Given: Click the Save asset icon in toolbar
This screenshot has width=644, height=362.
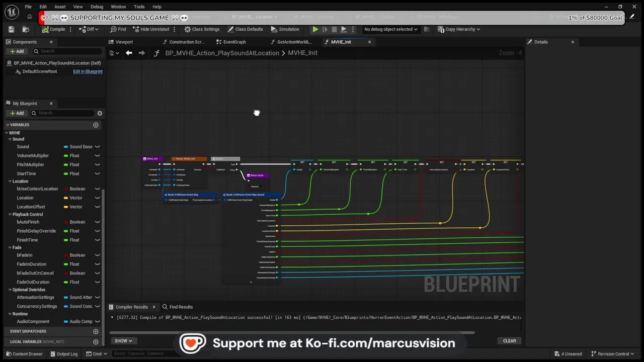Looking at the screenshot, I should click(11, 29).
